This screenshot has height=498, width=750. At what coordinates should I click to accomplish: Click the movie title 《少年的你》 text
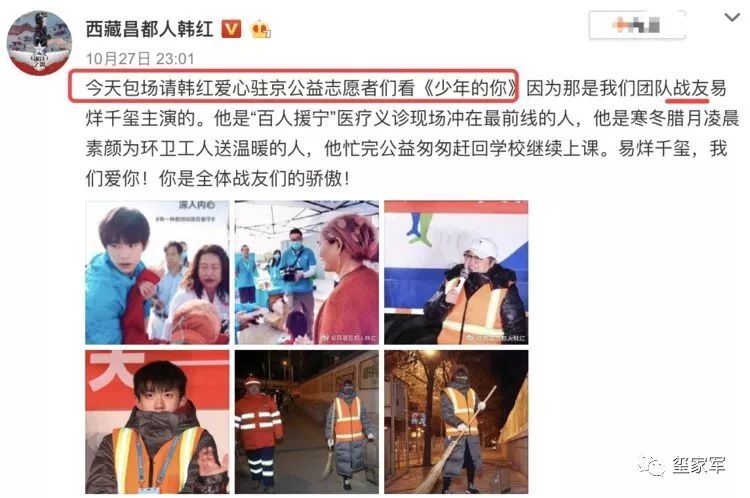coord(471,88)
